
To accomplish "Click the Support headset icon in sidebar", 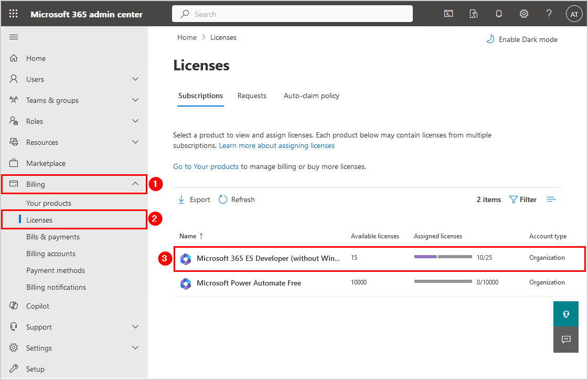I will click(14, 327).
